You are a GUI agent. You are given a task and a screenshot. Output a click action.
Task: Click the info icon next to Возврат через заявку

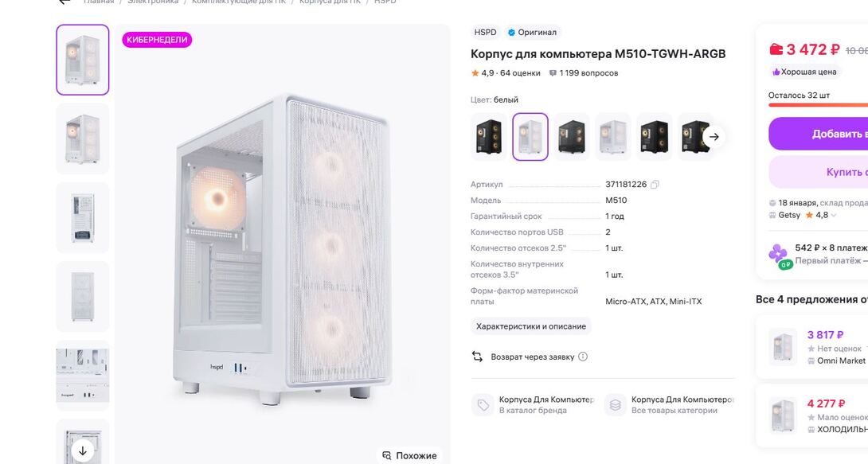click(583, 357)
